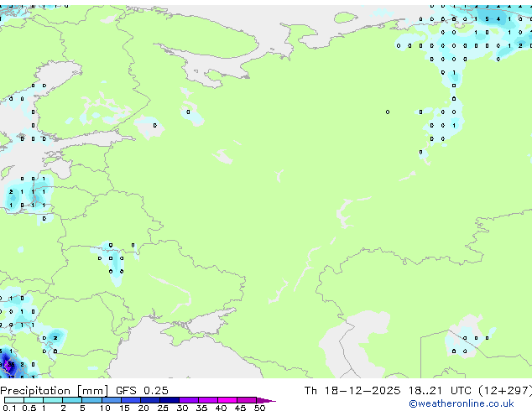532x411 pixels.
Task: Click the 'GFS 0.25' model label
Action: coord(142,391)
